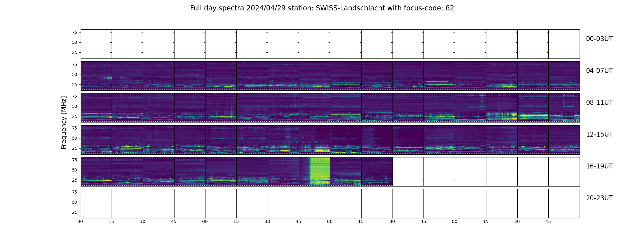Click the 'Frequency [MHz]' axis label
The image size is (644, 245).
(64, 123)
